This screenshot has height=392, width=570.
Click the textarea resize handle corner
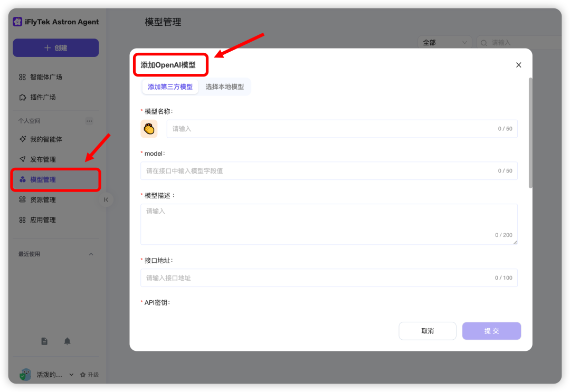pyautogui.click(x=515, y=242)
